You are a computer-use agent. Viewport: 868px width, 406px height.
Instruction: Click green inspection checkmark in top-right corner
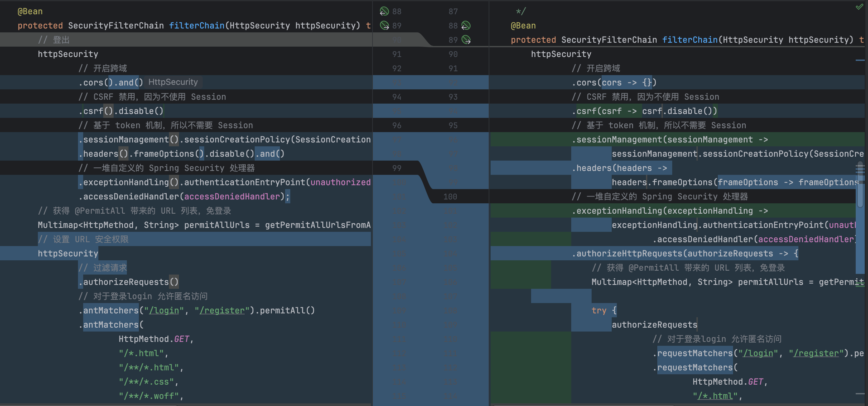(x=860, y=6)
